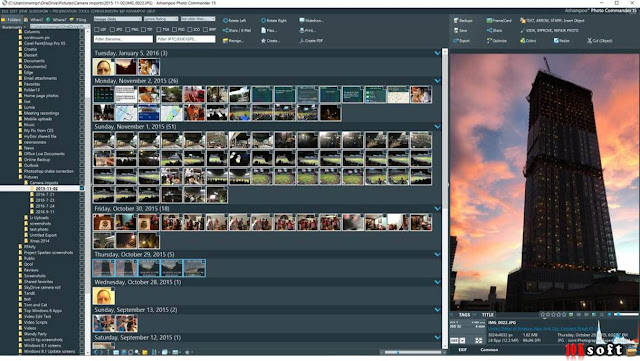Click the Create PDF tool
Image resolution: width=640 pixels, height=361 pixels.
[x=311, y=41]
